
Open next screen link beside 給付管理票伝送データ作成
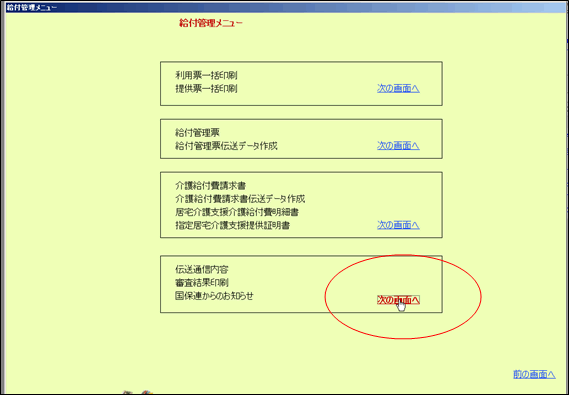tap(398, 146)
